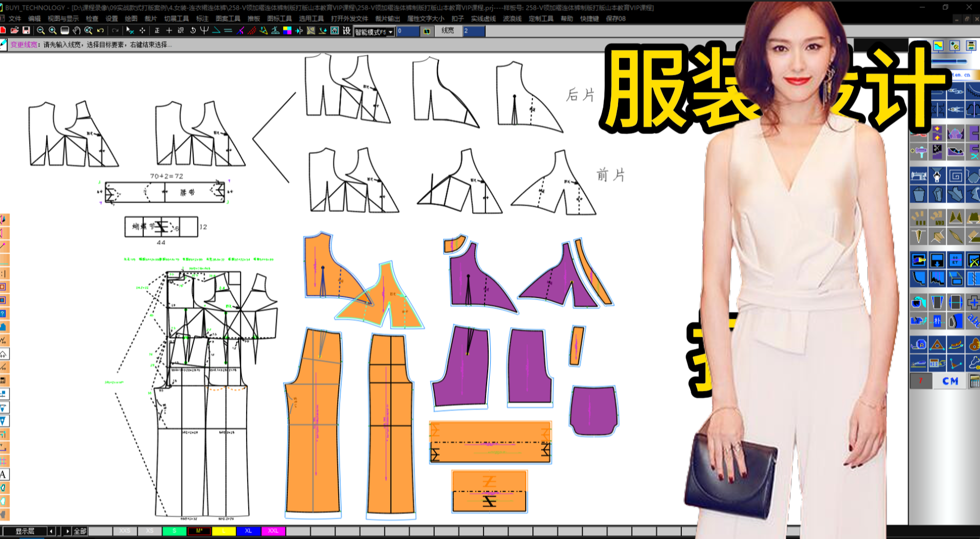Select the pointer delete tool icon
The image size is (980, 539).
(x=130, y=31)
